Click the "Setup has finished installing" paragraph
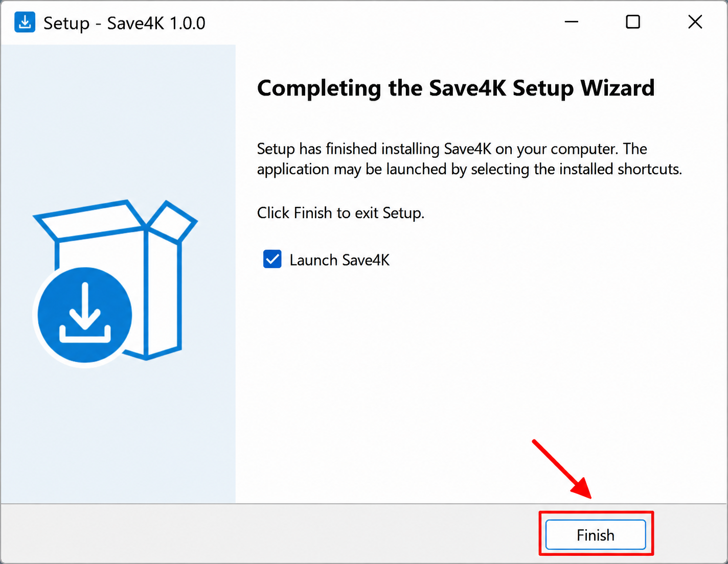Screen dimensions: 728x564 [469, 159]
